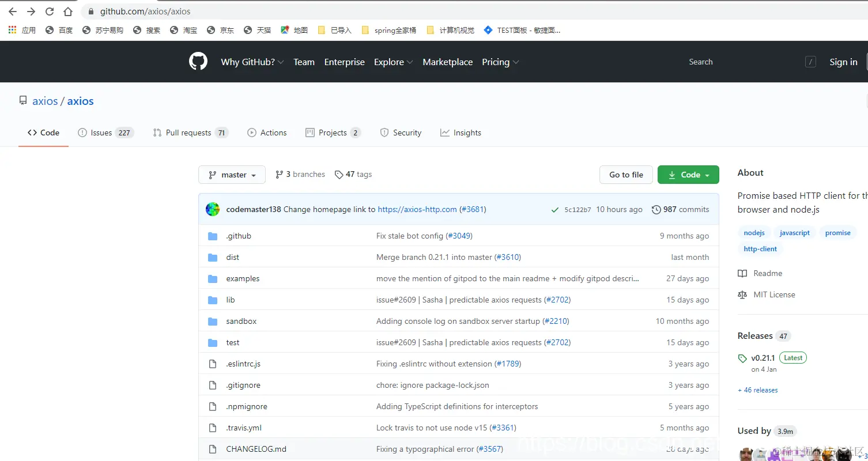
Task: Click the .github folder icon
Action: pos(213,236)
